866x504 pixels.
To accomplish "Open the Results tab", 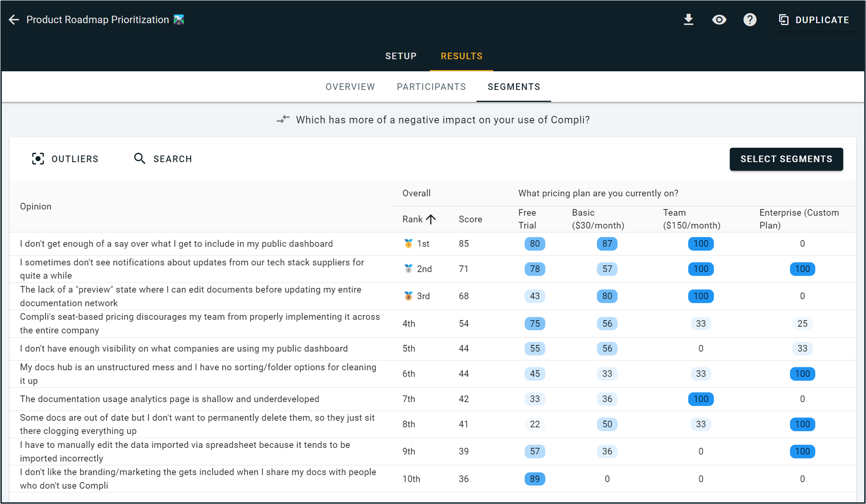I will (x=461, y=56).
